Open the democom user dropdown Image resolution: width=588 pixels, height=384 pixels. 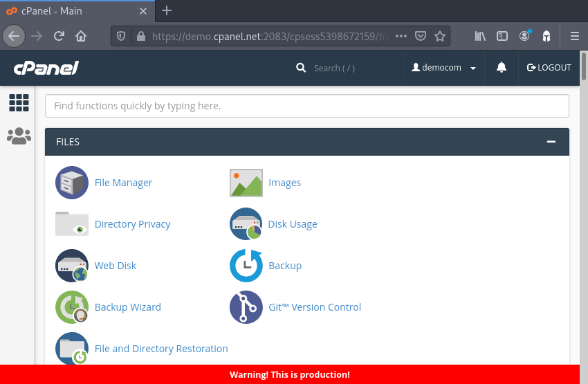point(443,68)
